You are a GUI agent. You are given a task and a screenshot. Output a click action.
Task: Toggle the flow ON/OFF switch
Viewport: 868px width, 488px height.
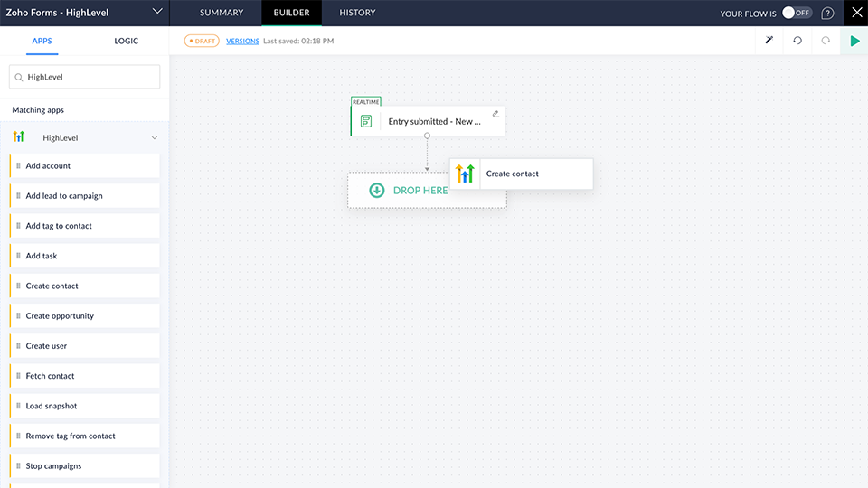(x=797, y=13)
